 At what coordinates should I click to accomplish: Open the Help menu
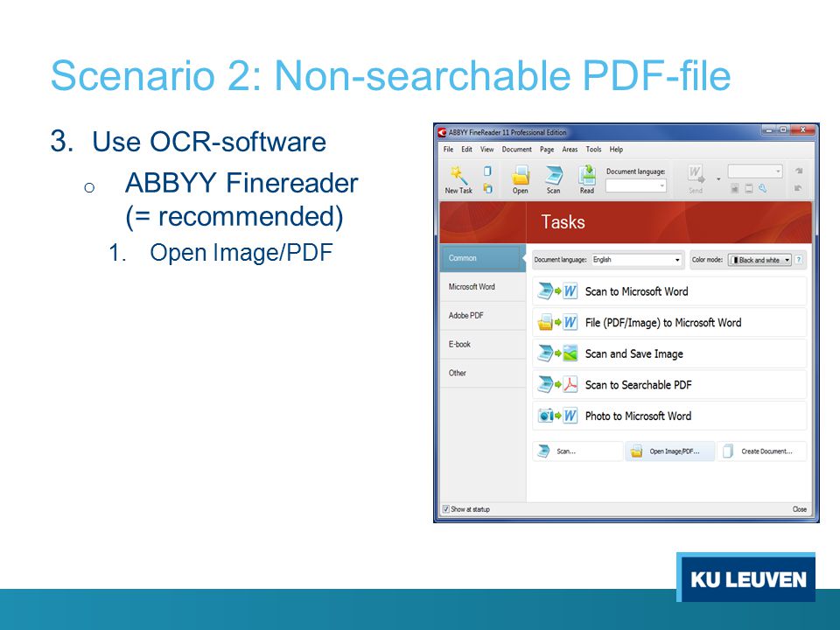point(616,150)
